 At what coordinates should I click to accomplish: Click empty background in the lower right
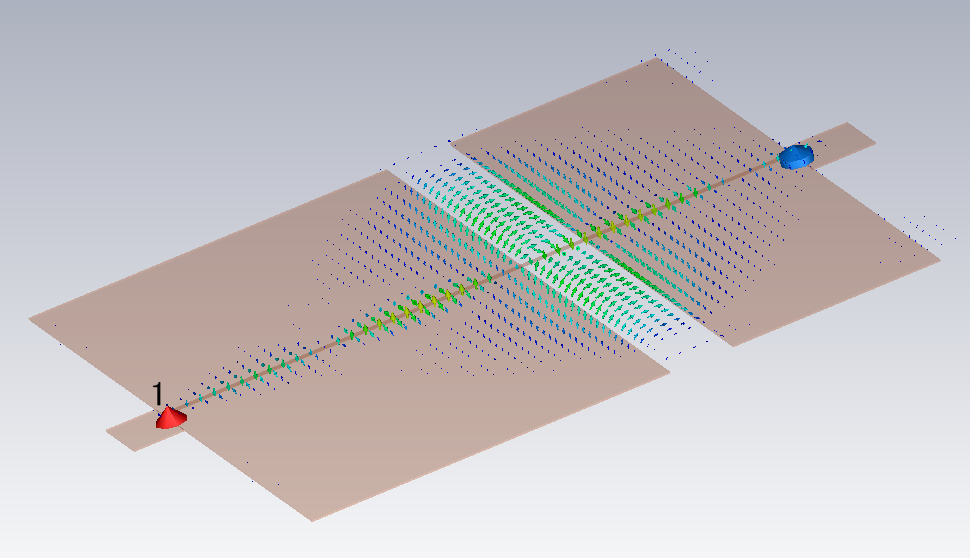(850, 470)
